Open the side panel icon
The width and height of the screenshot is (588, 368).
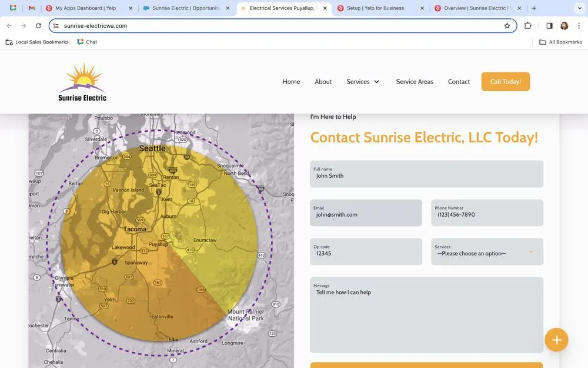coord(548,25)
